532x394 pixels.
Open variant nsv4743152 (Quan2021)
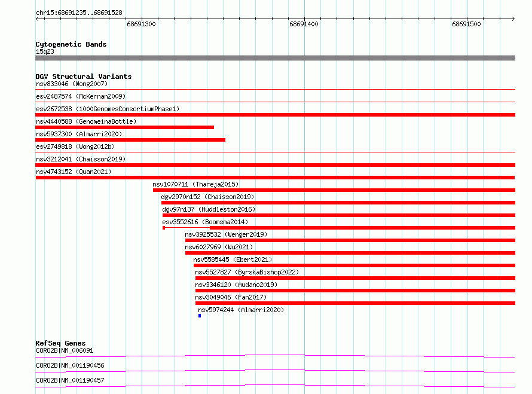(x=74, y=172)
